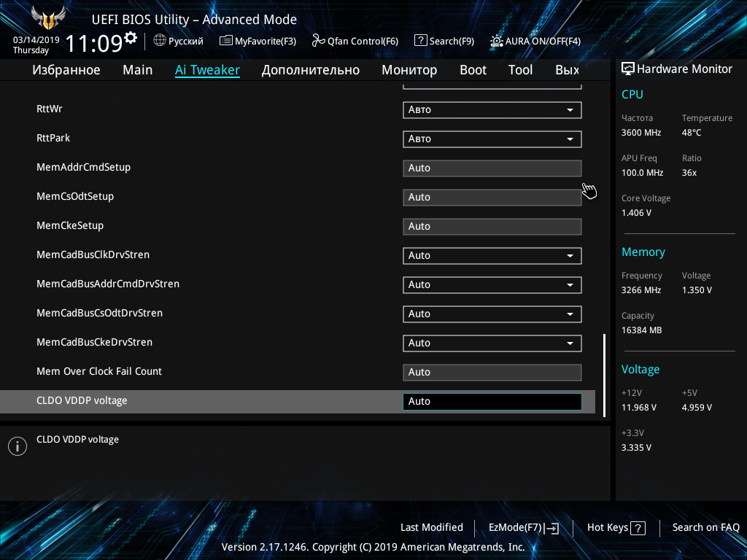
Task: Expand MemCadBusCsOdtDrvStren dropdown
Action: pos(492,314)
